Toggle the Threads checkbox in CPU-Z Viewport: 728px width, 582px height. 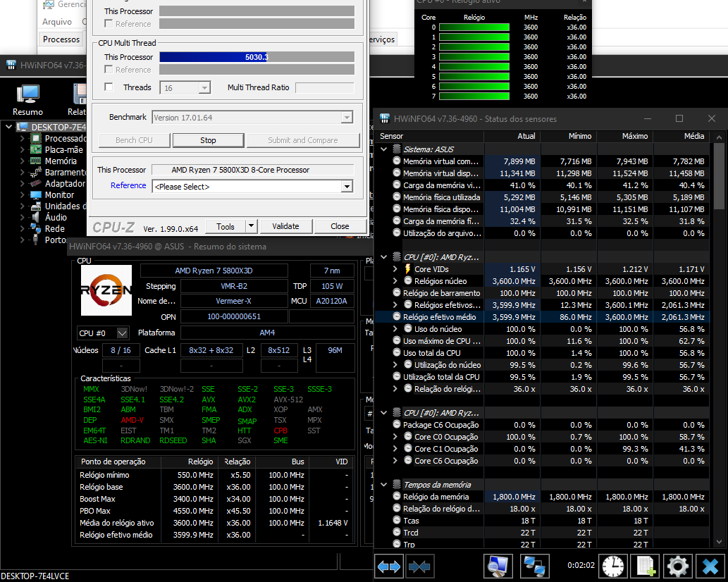pyautogui.click(x=109, y=87)
